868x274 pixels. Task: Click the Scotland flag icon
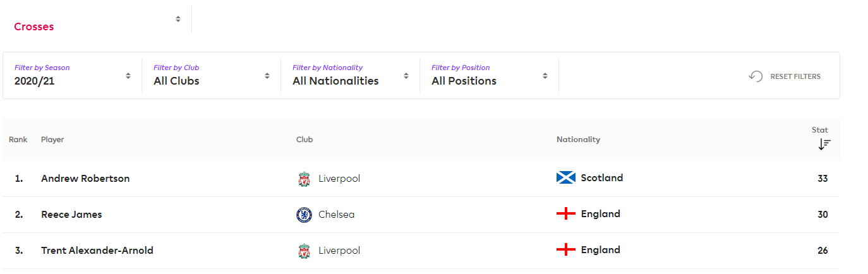(565, 178)
